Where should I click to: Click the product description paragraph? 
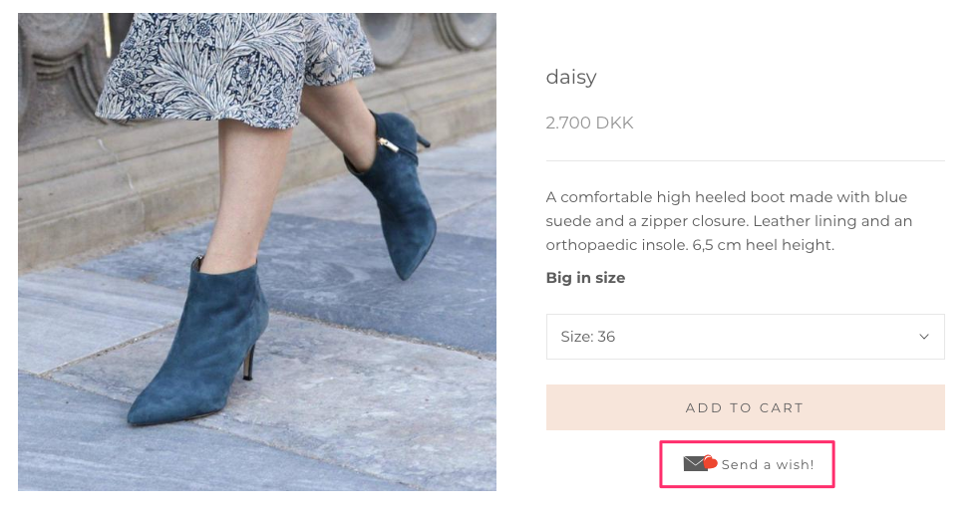pyautogui.click(x=729, y=221)
